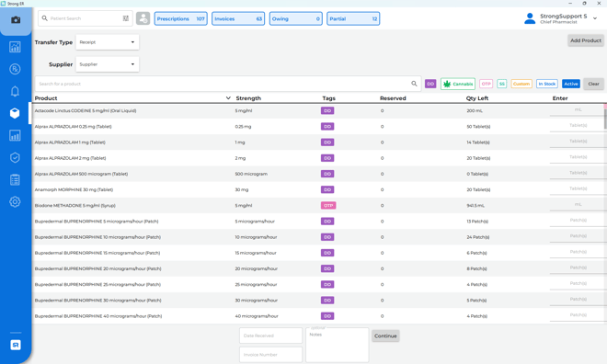Click the Invoice Number field
This screenshot has width=607, height=364.
click(270, 354)
